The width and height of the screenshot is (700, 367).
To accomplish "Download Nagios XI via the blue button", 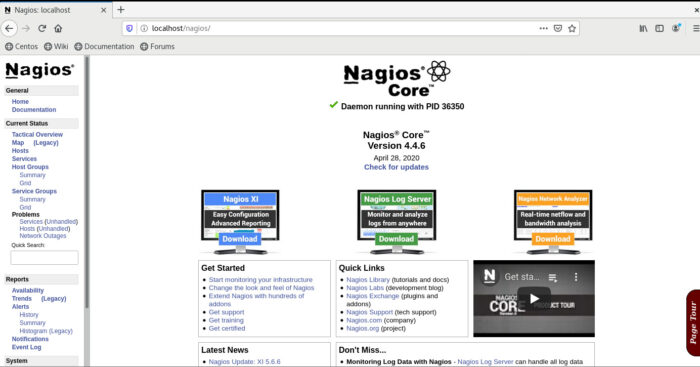I will pos(240,239).
